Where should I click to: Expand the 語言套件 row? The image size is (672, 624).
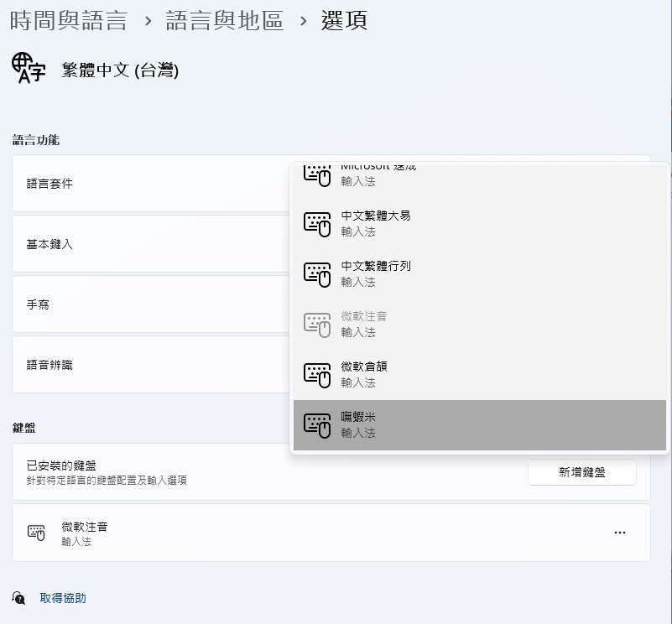[151, 184]
